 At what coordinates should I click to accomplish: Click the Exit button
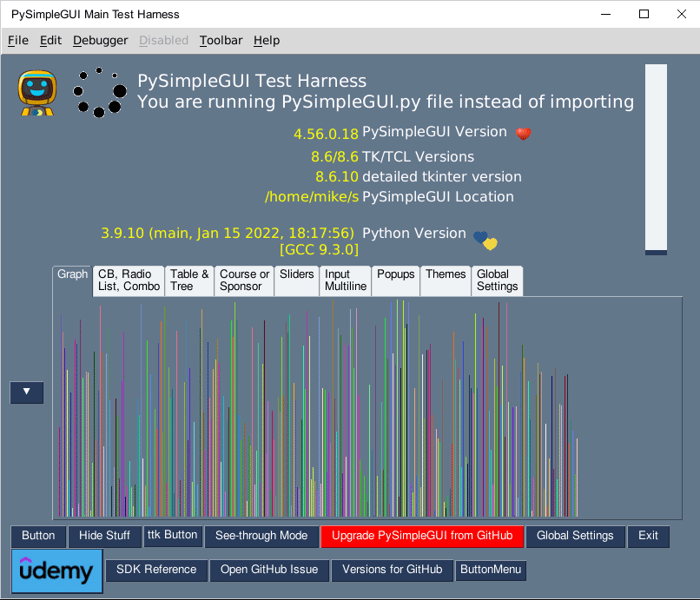coord(649,537)
